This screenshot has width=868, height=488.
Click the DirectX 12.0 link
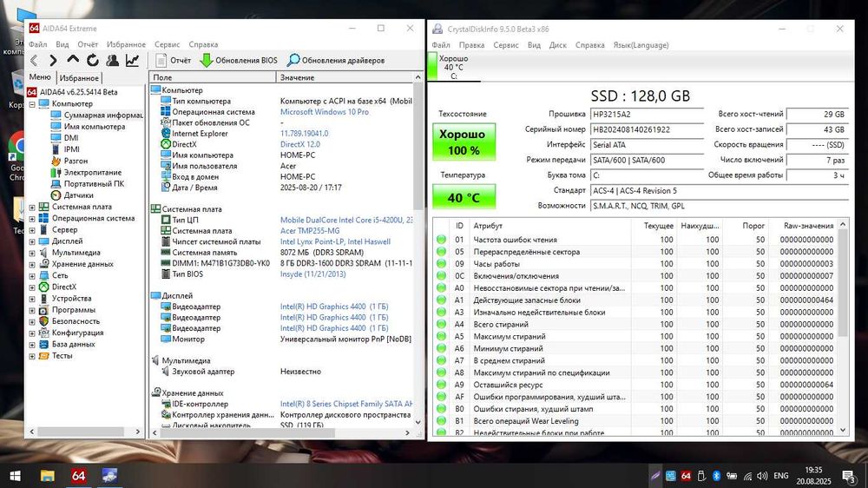point(300,144)
